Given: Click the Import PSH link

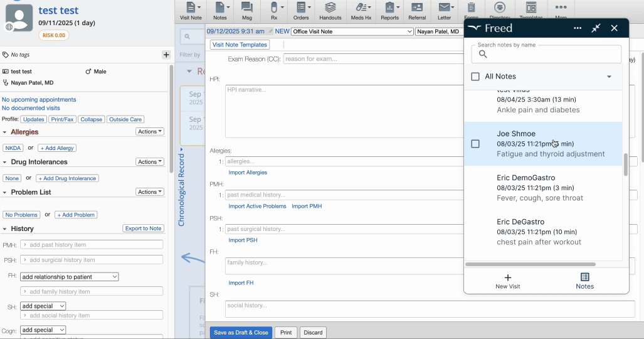Looking at the screenshot, I should tap(243, 240).
